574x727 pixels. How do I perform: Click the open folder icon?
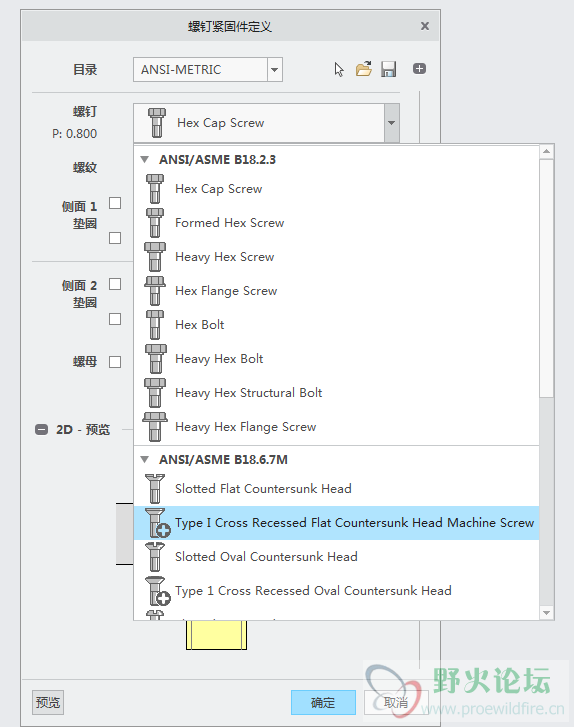coord(364,69)
